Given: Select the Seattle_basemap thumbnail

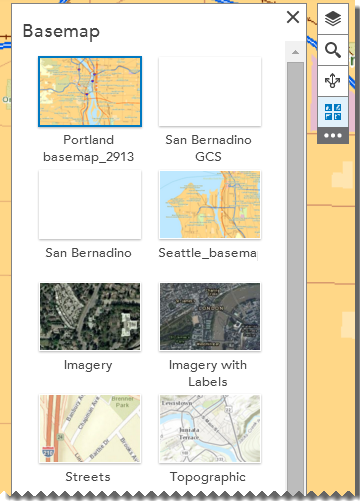Looking at the screenshot, I should click(210, 204).
